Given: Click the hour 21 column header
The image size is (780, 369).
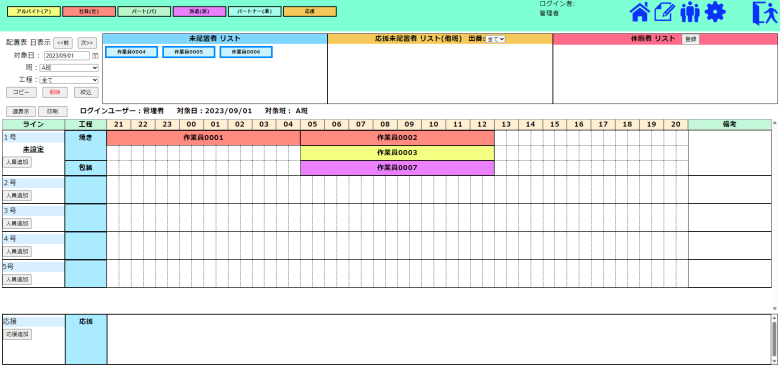Looking at the screenshot, I should point(118,124).
